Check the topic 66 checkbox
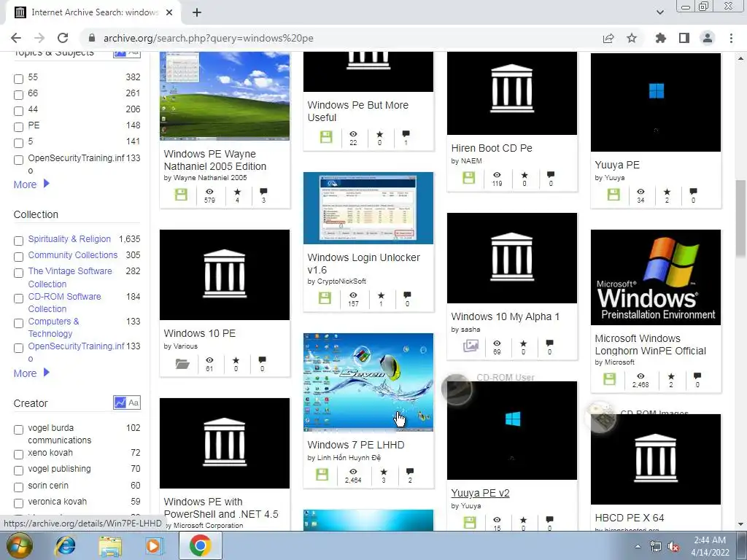Image resolution: width=747 pixels, height=560 pixels. coord(18,95)
